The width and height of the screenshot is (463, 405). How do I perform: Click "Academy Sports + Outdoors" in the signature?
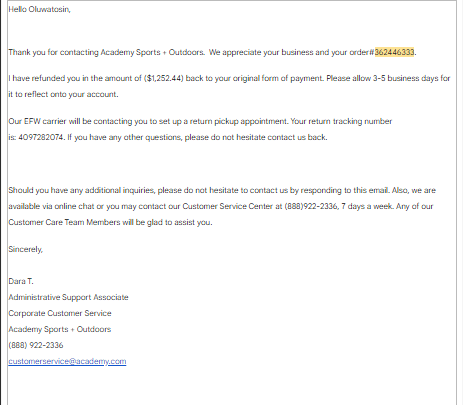(x=60, y=329)
